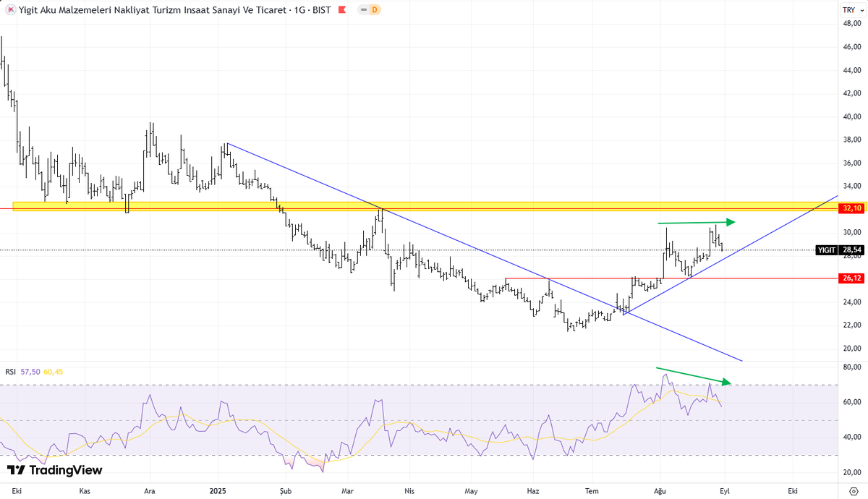This screenshot has height=499, width=868.
Task: Click the Kas label on time axis
Action: [85, 490]
